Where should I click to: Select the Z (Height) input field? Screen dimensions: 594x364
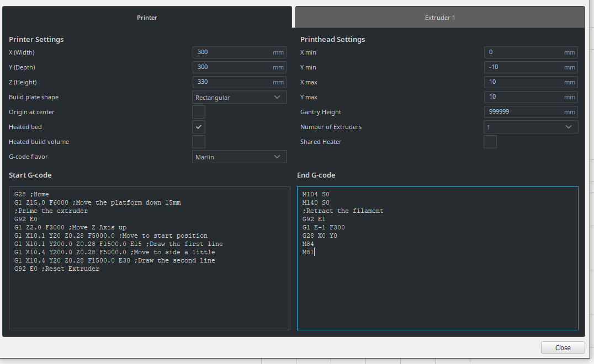[240, 82]
